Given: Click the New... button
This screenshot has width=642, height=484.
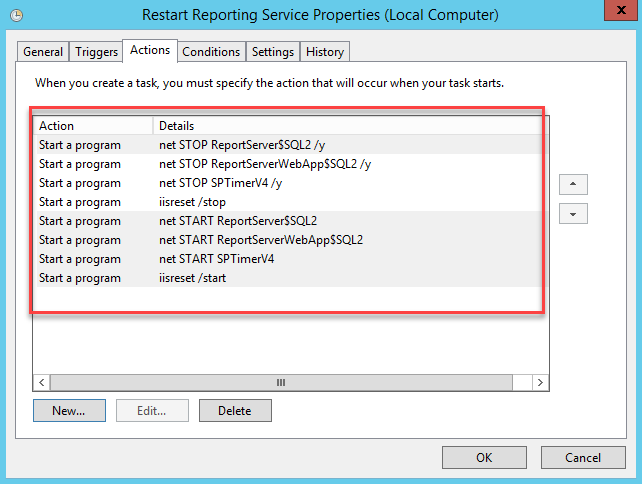Looking at the screenshot, I should tap(69, 410).
